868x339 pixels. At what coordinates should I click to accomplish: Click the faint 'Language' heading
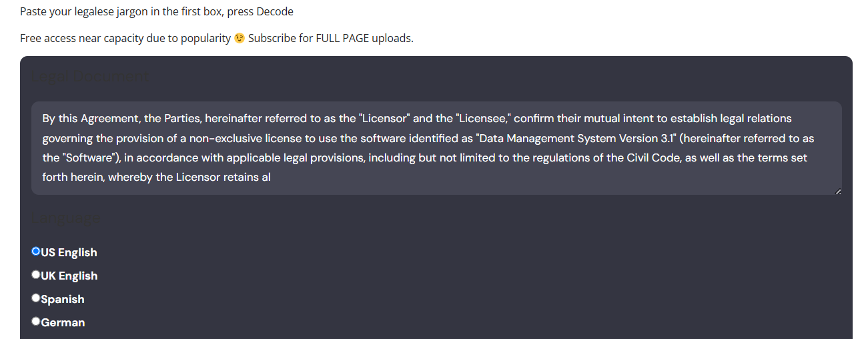pos(67,218)
